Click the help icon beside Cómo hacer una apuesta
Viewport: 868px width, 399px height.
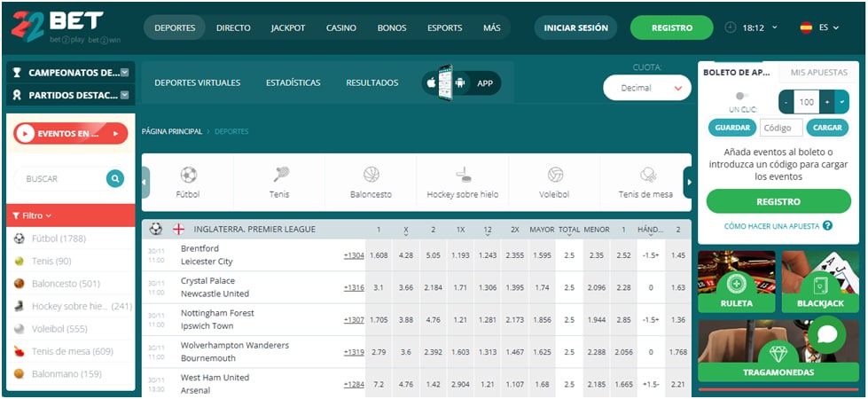pos(827,226)
